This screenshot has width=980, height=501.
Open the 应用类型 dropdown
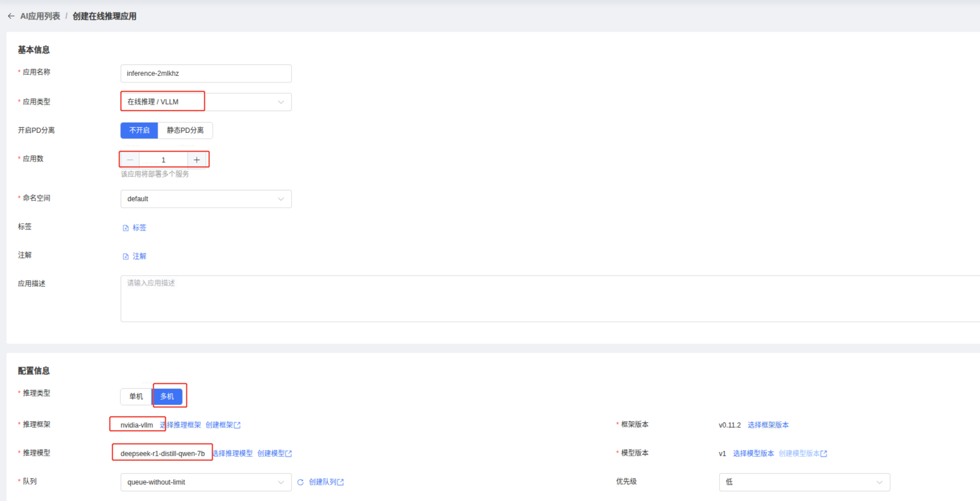[x=206, y=102]
